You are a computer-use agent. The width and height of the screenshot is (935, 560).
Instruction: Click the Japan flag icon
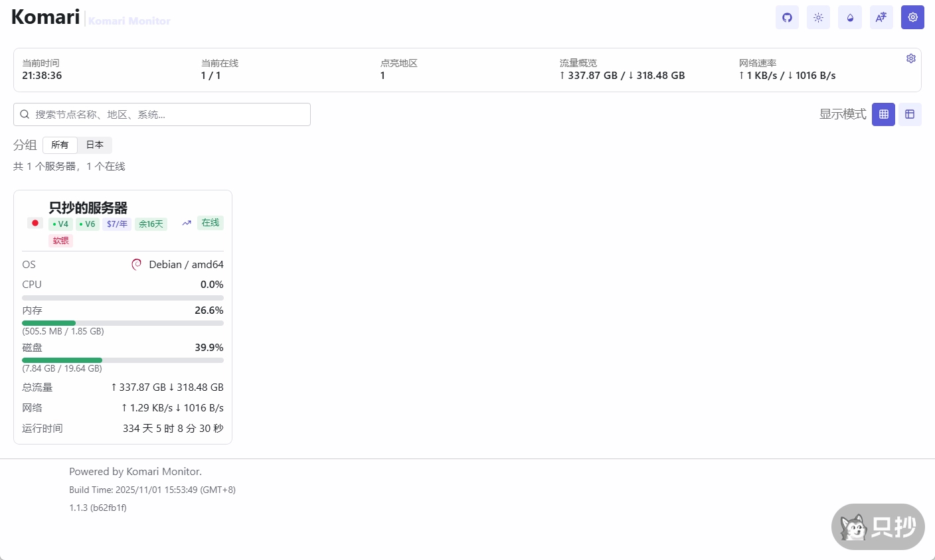(35, 223)
